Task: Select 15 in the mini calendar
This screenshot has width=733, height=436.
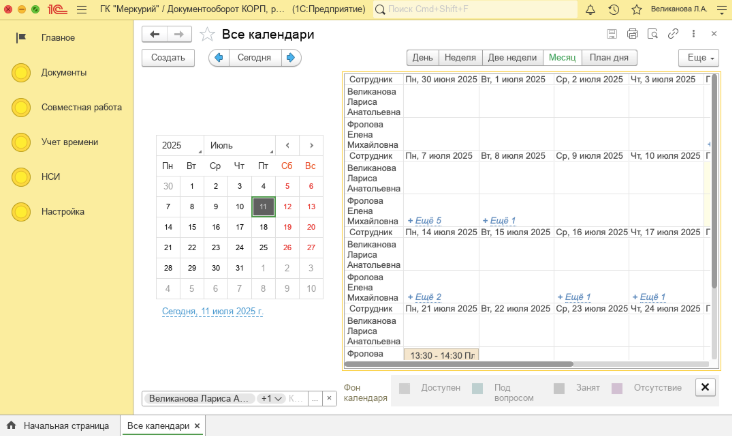Action: click(191, 227)
